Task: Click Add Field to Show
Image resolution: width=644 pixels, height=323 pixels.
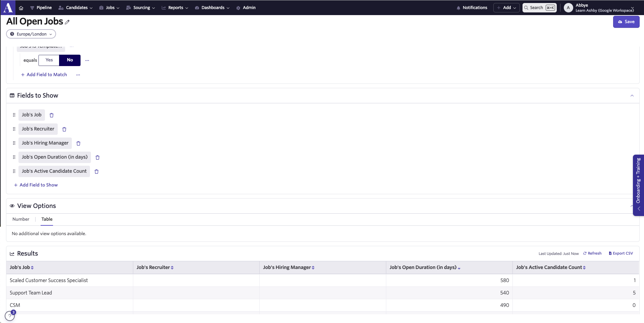Action: 36,185
